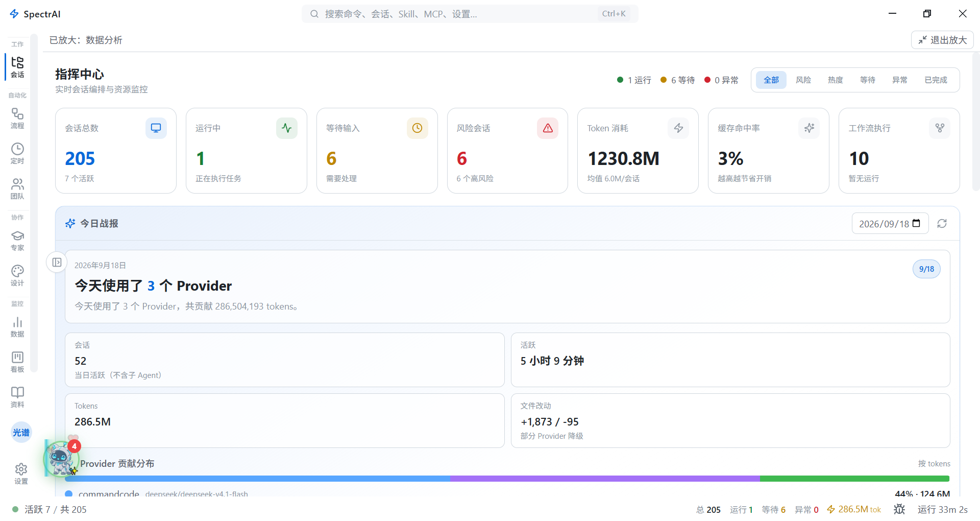Open the 看板 kanban sidebar icon
Screen dimensions: 980x521
17,362
